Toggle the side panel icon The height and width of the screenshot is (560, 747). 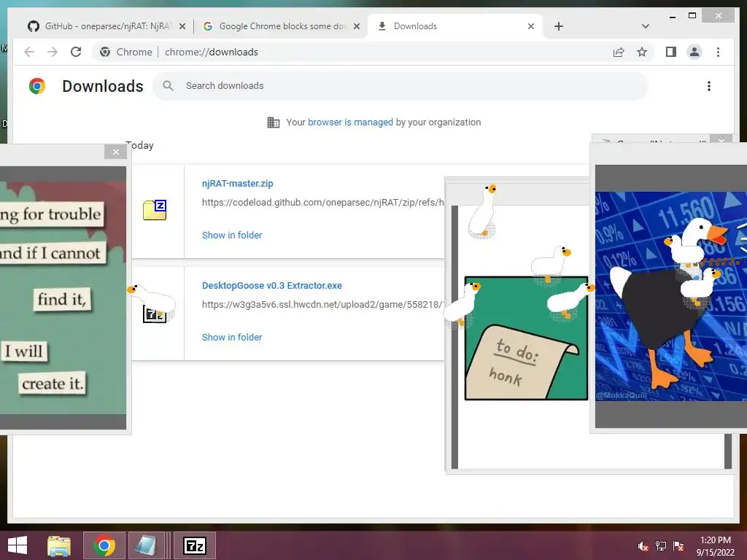coord(671,52)
